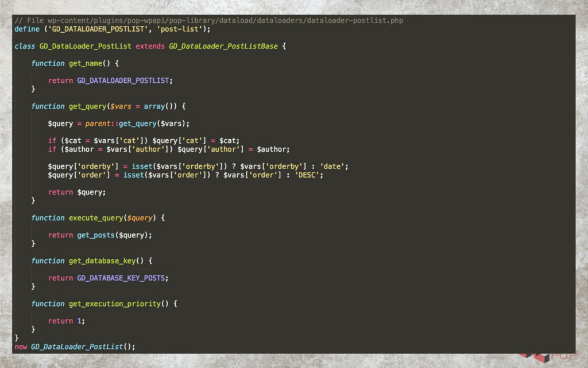Click the file path comment line
588x368 pixels.
coord(209,21)
